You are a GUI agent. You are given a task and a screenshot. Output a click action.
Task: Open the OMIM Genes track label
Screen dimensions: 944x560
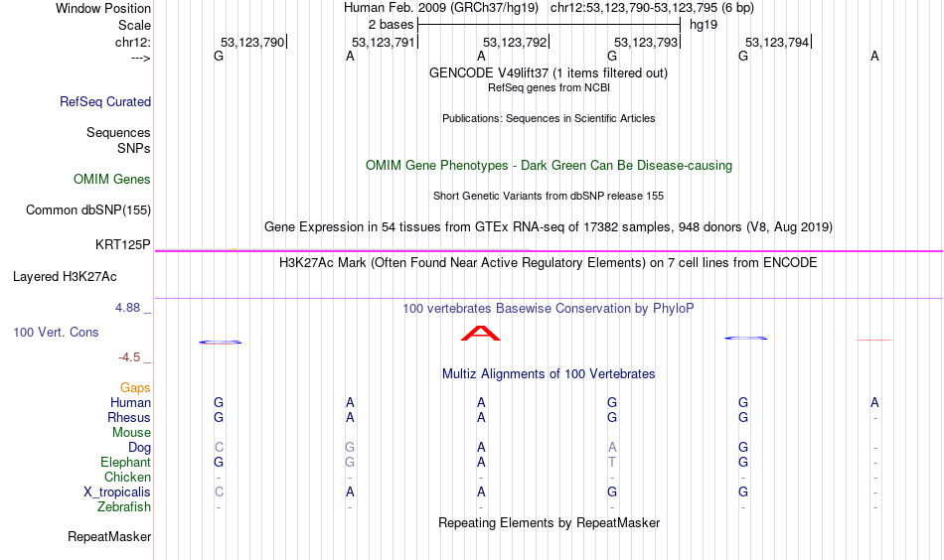(112, 180)
